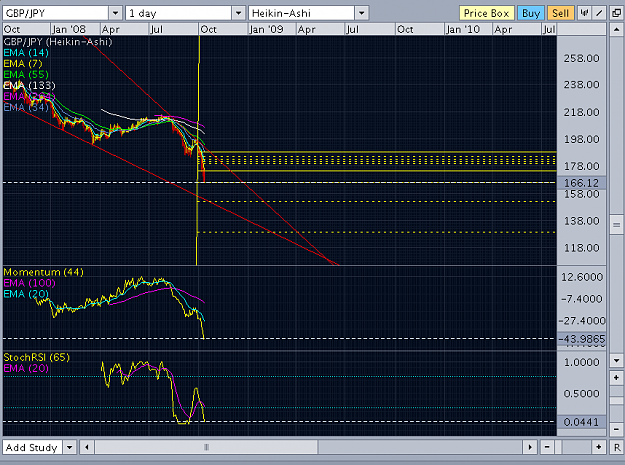
Task: Click the Add Study button
Action: click(x=32, y=447)
